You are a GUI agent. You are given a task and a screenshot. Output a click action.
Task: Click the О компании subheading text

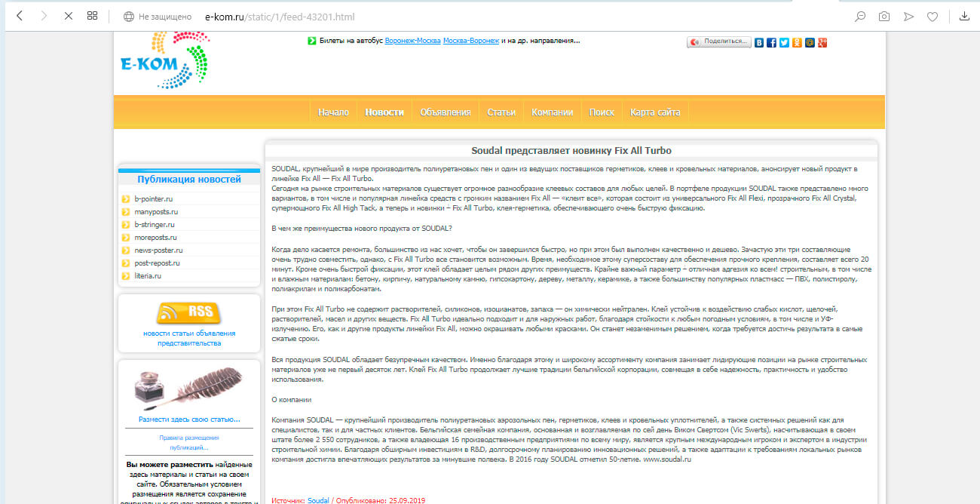pyautogui.click(x=291, y=400)
